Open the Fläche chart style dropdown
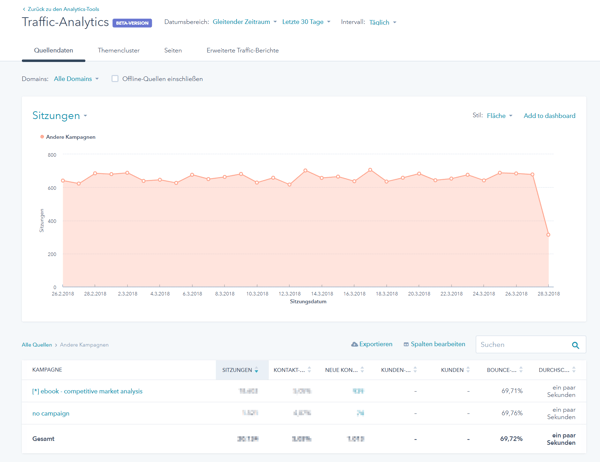 (x=499, y=116)
